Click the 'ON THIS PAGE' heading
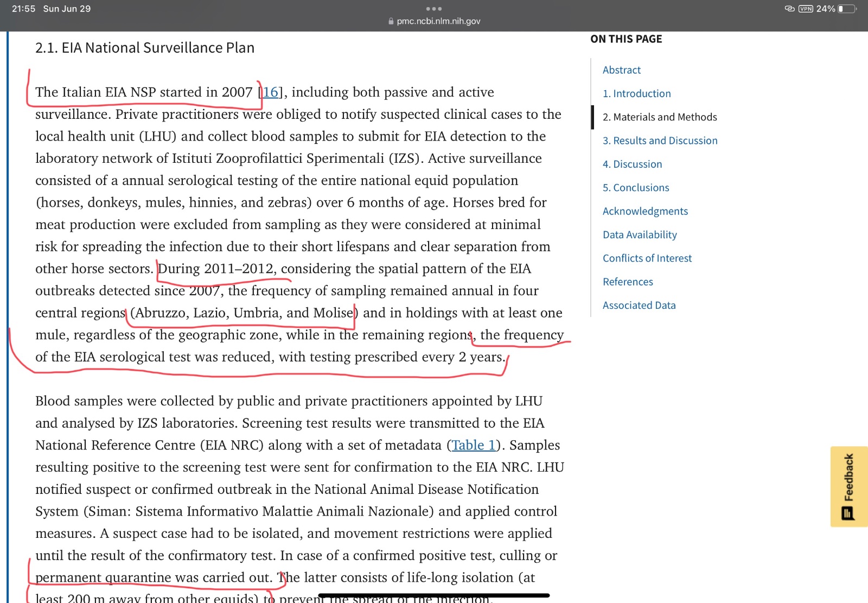This screenshot has width=868, height=603. [626, 39]
